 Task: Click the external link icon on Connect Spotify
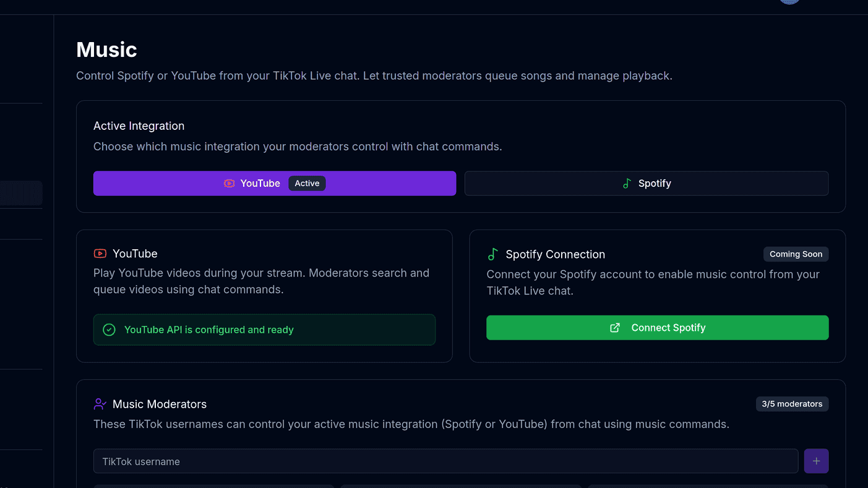point(615,328)
